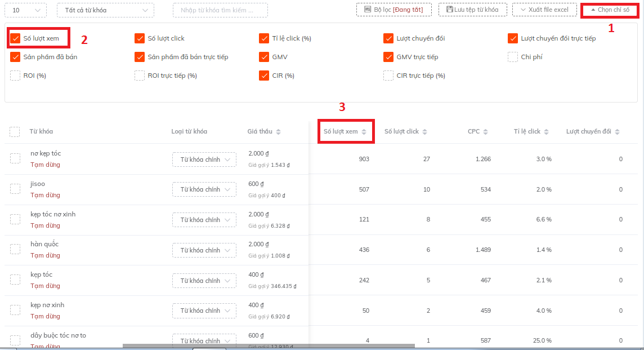
Task: Click sort icon on Số lượt xem column
Action: tap(364, 132)
